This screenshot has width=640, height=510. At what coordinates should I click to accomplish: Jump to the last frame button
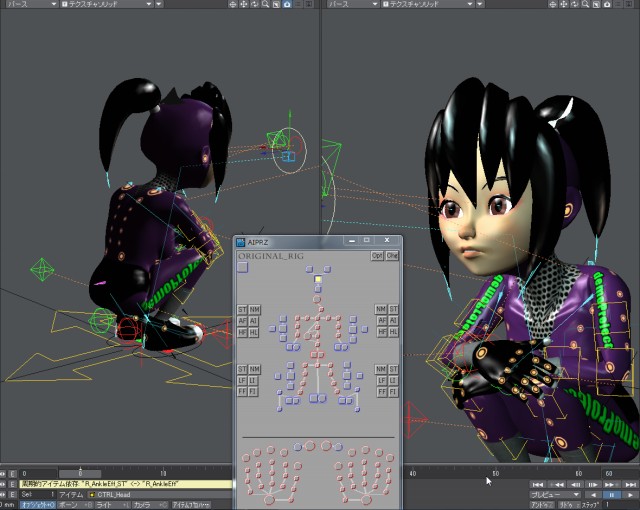pyautogui.click(x=630, y=484)
